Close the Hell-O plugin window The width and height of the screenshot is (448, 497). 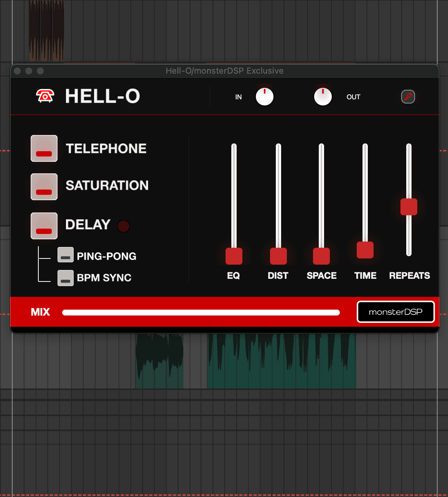click(x=17, y=71)
